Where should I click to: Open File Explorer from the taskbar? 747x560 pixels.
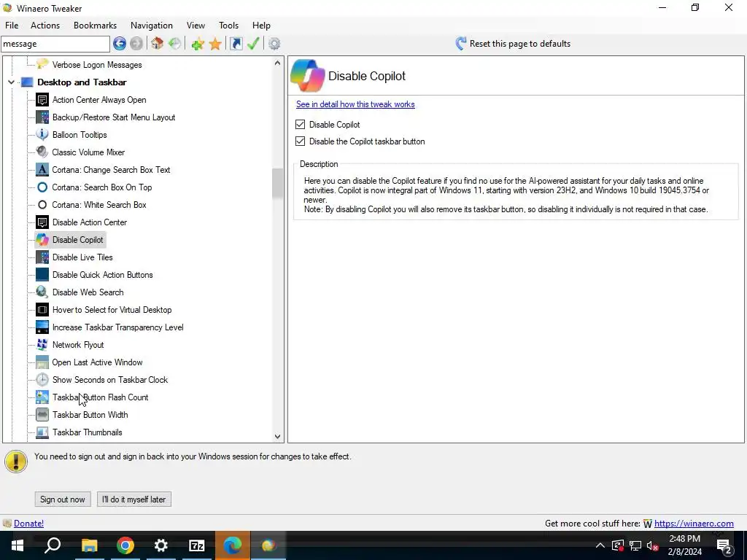point(89,545)
